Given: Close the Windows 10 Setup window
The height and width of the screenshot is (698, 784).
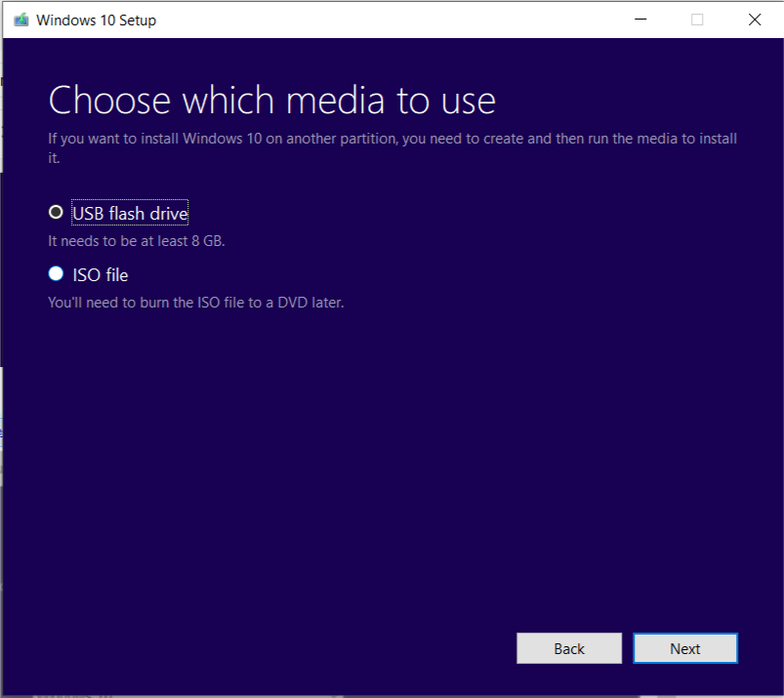Looking at the screenshot, I should point(755,20).
